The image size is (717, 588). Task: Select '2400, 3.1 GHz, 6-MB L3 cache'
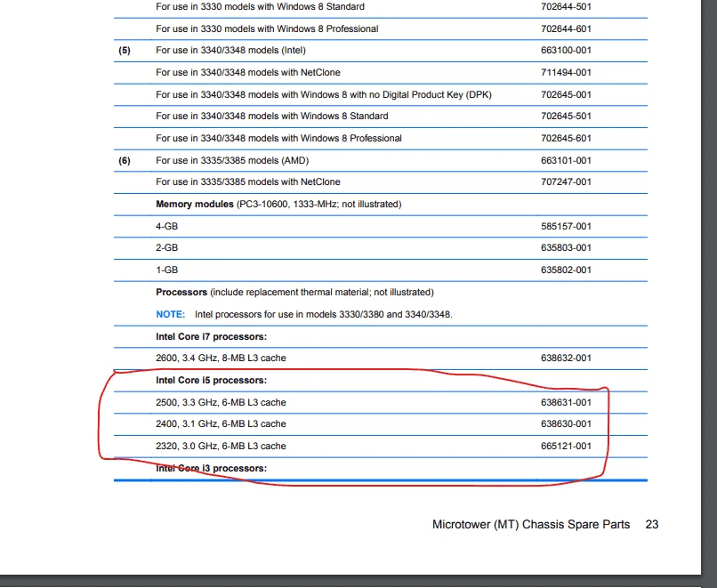point(221,423)
